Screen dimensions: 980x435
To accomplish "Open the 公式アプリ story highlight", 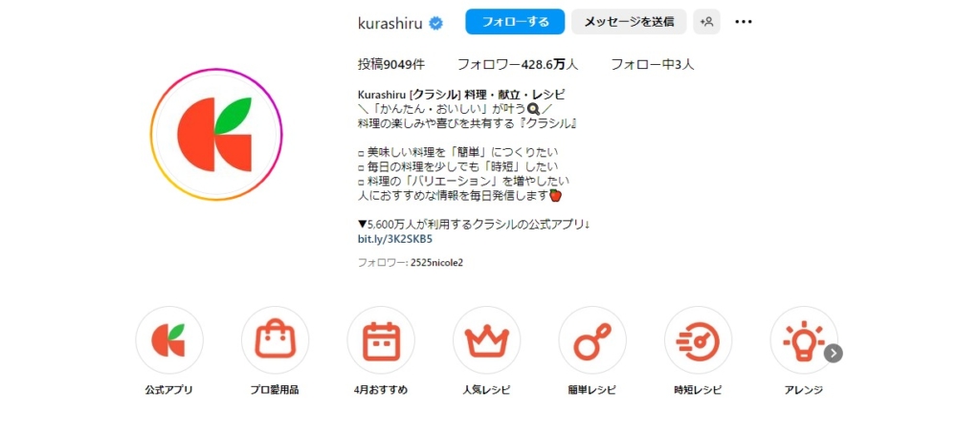I will click(x=168, y=340).
